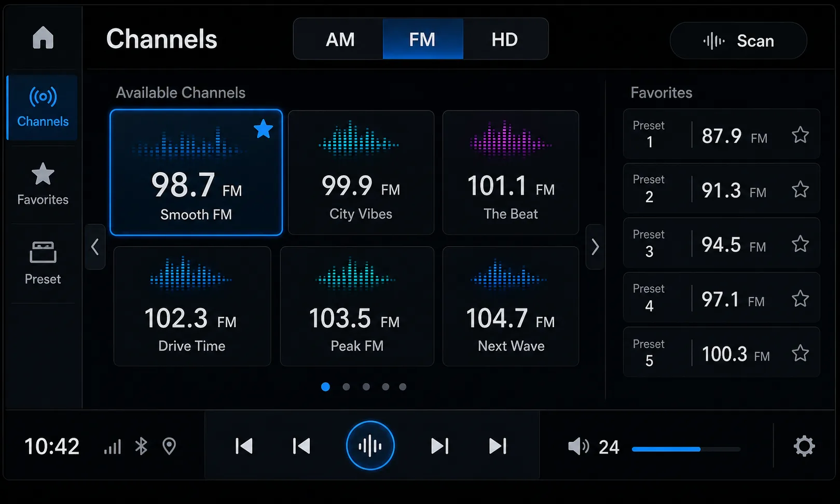Skip to first previous-track button
The height and width of the screenshot is (504, 840).
[244, 446]
